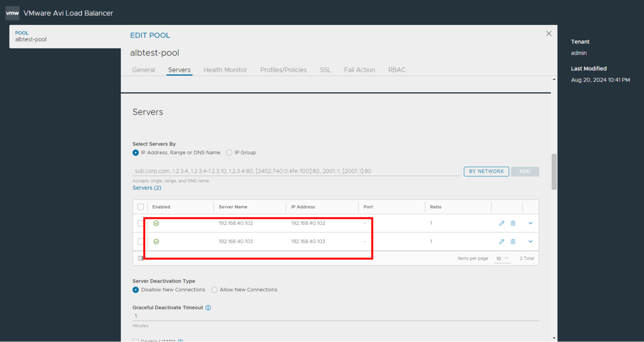Check the row checkbox for 192.168.40.102
Image resolution: width=644 pixels, height=342 pixels.
click(141, 223)
